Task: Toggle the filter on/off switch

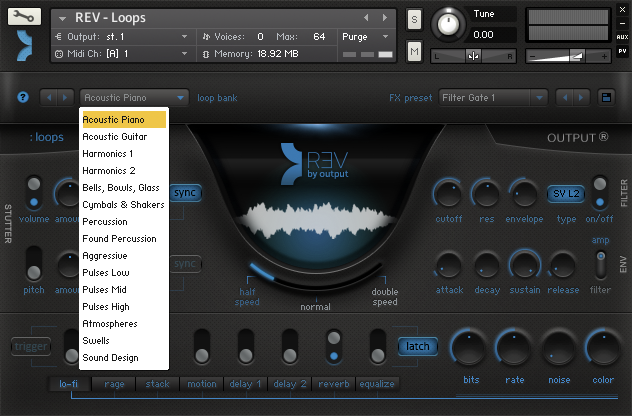Action: 600,193
